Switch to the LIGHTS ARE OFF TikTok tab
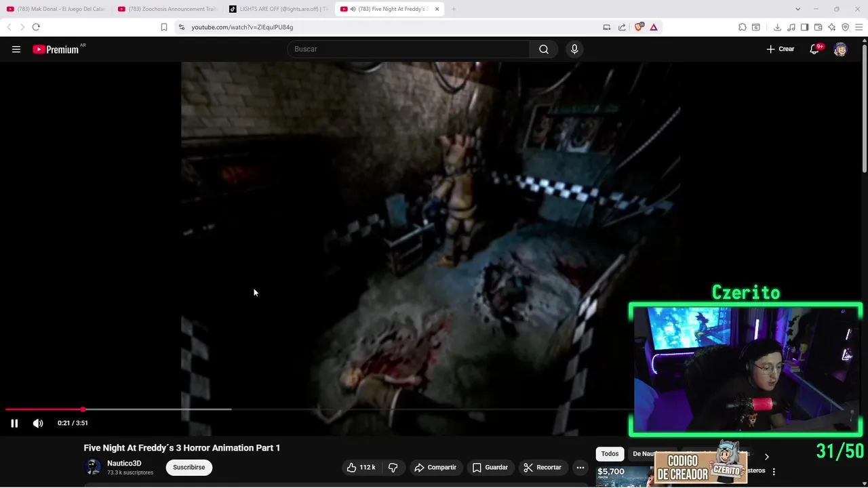 pos(279,9)
